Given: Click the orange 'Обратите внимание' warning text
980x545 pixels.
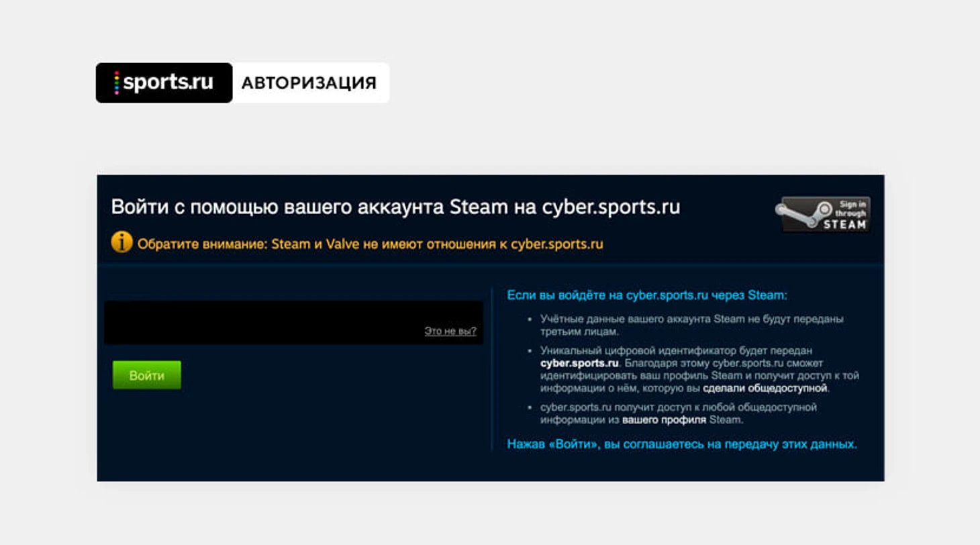Looking at the screenshot, I should click(369, 244).
